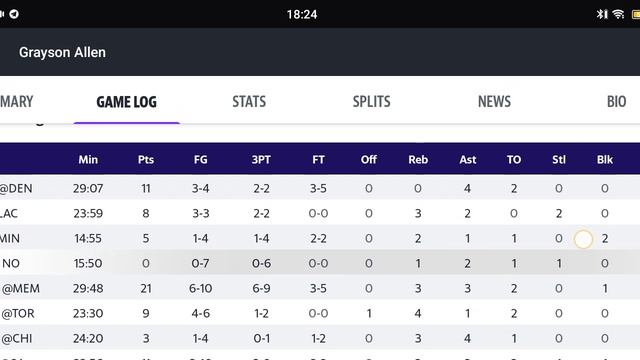Return to the Summary tab
640x360 pixels.
click(16, 101)
